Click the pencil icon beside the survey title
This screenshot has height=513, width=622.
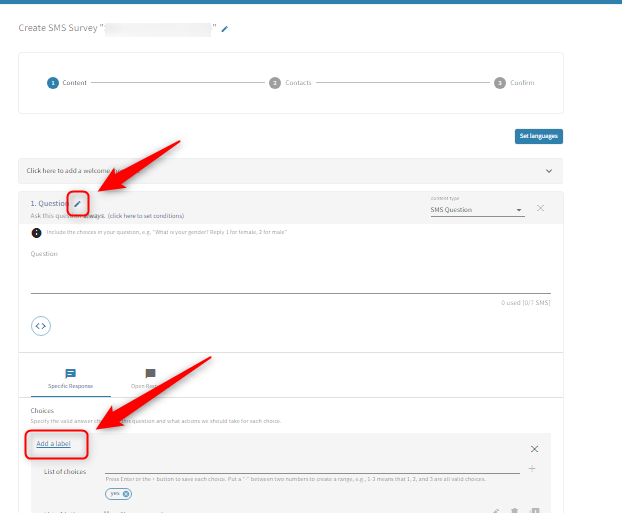[x=225, y=29]
